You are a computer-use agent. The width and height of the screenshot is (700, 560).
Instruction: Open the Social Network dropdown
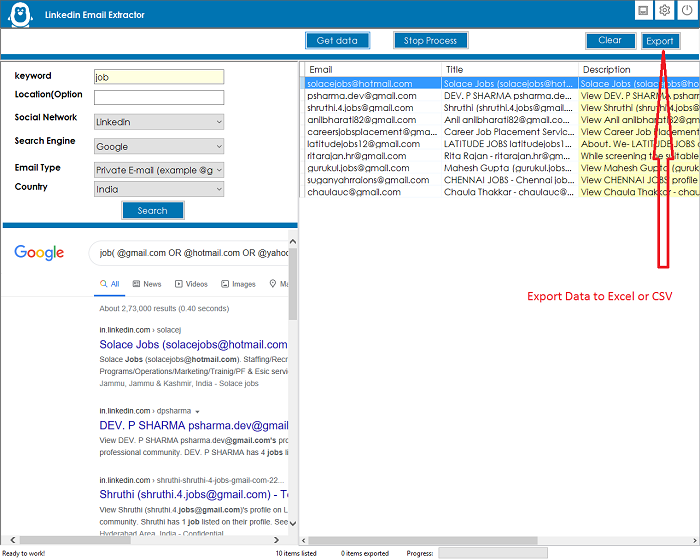pyautogui.click(x=159, y=122)
